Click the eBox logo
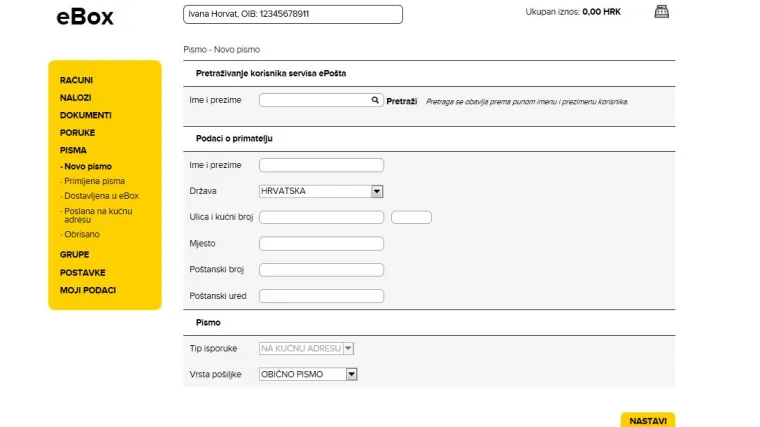 (85, 17)
